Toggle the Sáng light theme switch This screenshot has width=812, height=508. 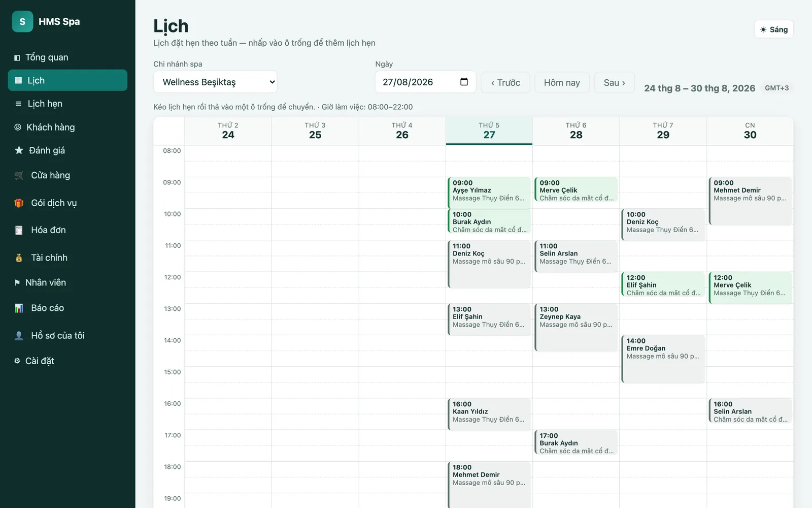(x=773, y=29)
